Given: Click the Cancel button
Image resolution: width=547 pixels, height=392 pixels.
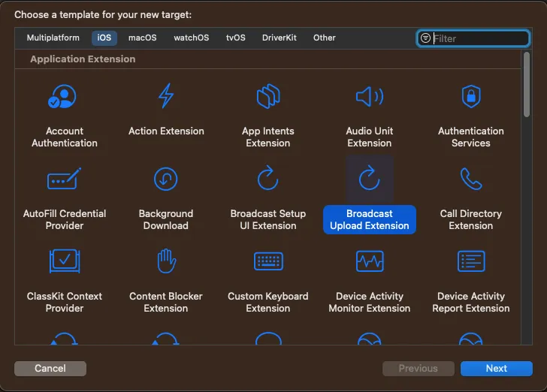Looking at the screenshot, I should (50, 368).
